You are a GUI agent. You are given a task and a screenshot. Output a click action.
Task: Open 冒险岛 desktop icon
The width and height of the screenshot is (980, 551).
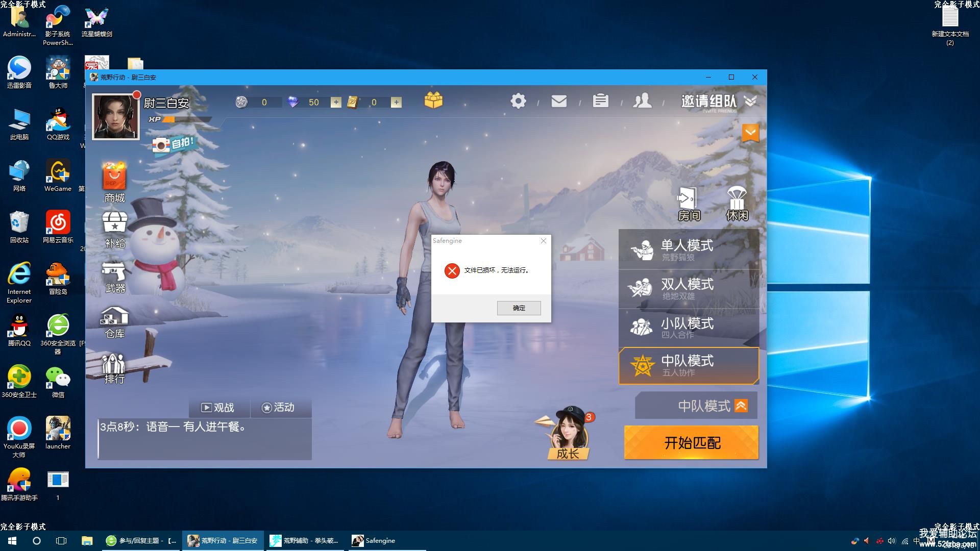coord(58,279)
